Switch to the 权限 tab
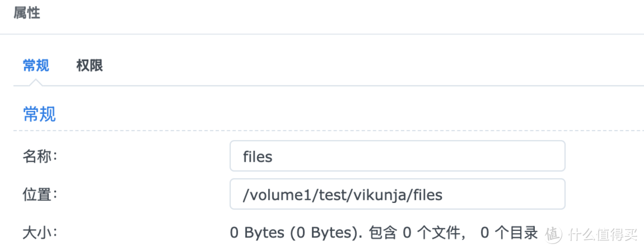 pyautogui.click(x=89, y=66)
